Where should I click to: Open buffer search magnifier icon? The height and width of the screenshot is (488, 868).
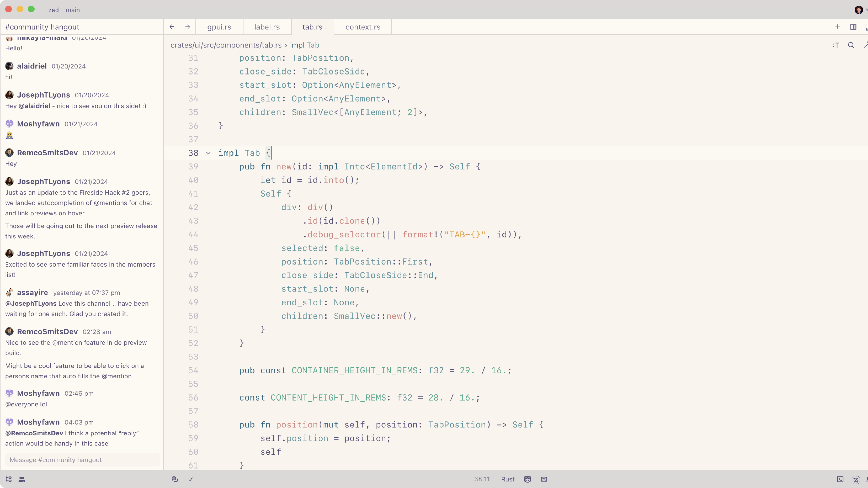click(851, 45)
